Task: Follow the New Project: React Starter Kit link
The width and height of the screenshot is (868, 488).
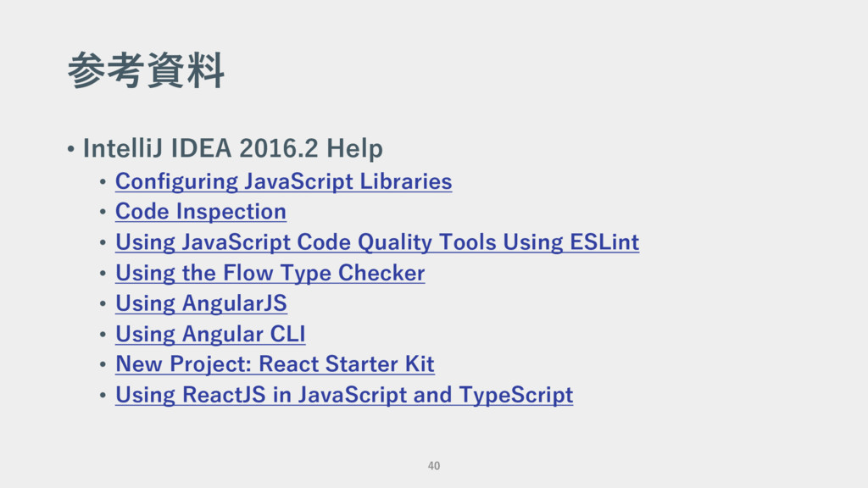Action: coord(275,364)
